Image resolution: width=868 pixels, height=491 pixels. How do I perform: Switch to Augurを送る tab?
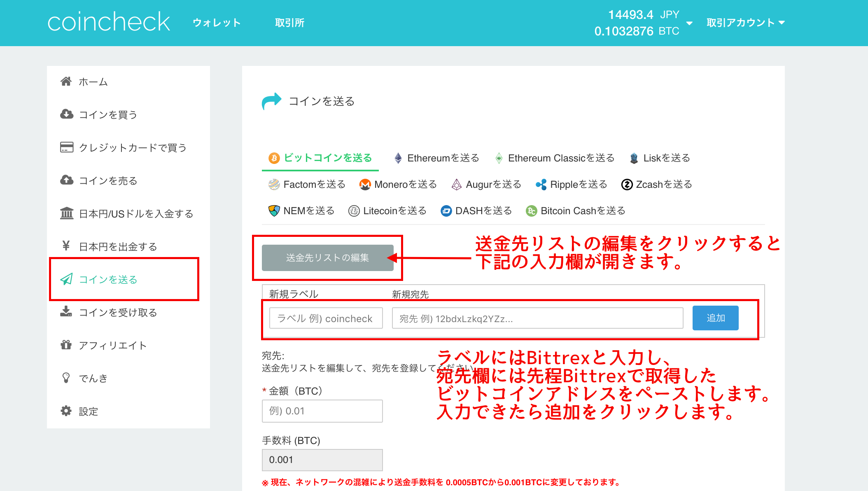point(493,184)
